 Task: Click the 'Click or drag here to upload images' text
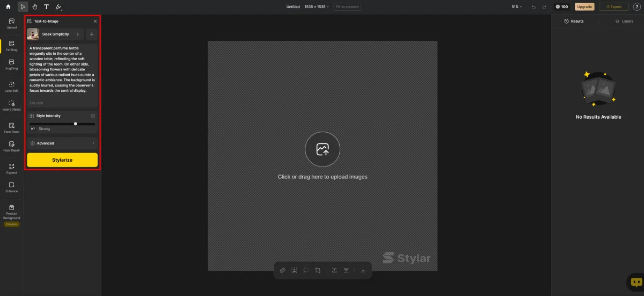click(x=323, y=177)
